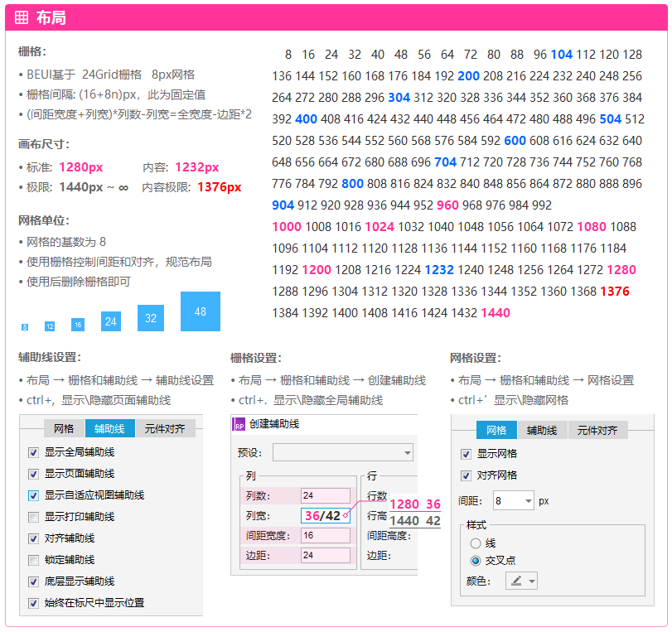The image size is (672, 632).
Task: Open the 间距 dropdown with value 8
Action: [513, 500]
